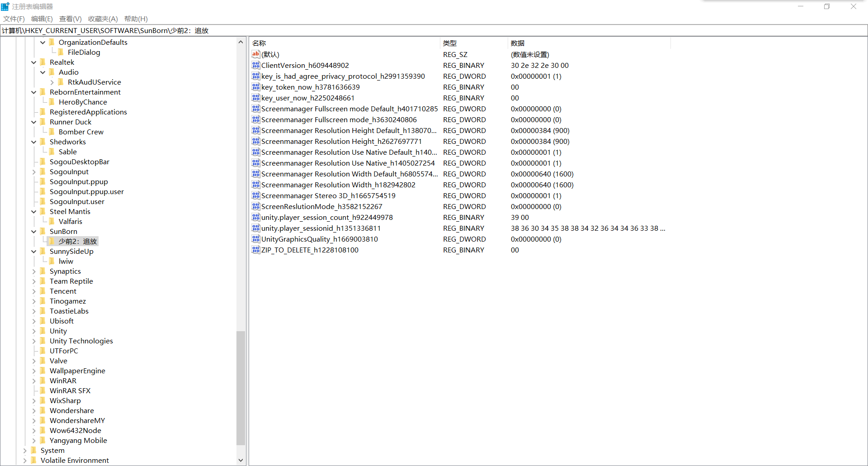
Task: Open the 文件(F) menu
Action: point(14,19)
